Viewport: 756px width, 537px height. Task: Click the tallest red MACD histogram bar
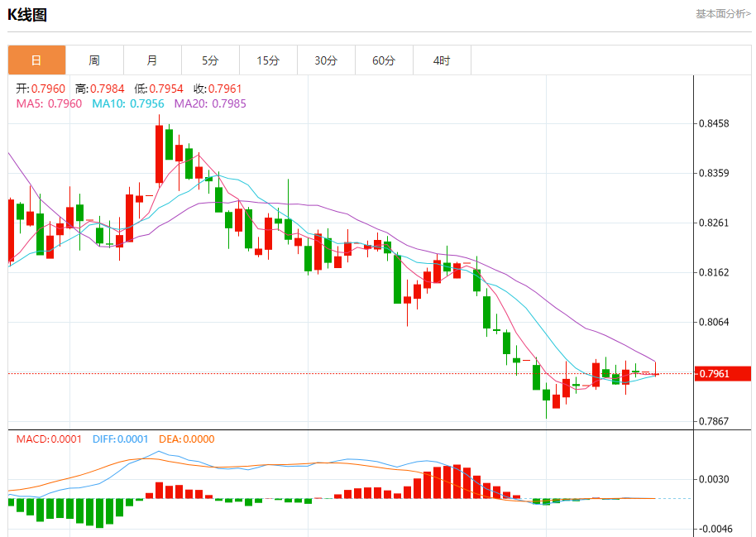(457, 482)
